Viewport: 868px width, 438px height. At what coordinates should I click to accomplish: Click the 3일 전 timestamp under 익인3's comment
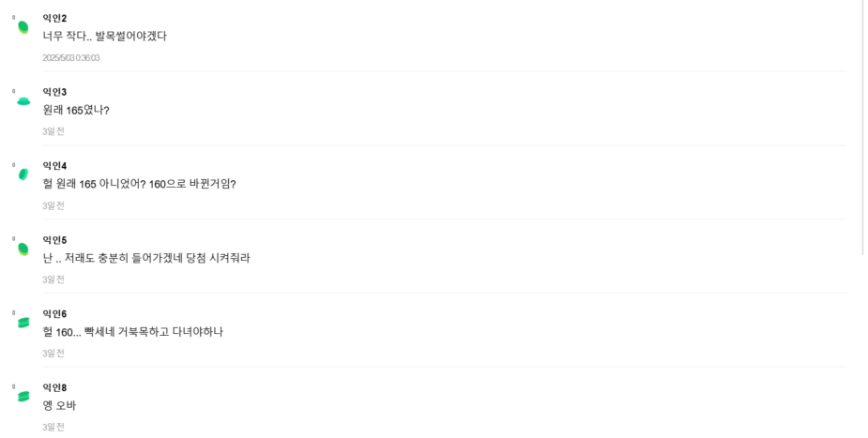tap(53, 131)
